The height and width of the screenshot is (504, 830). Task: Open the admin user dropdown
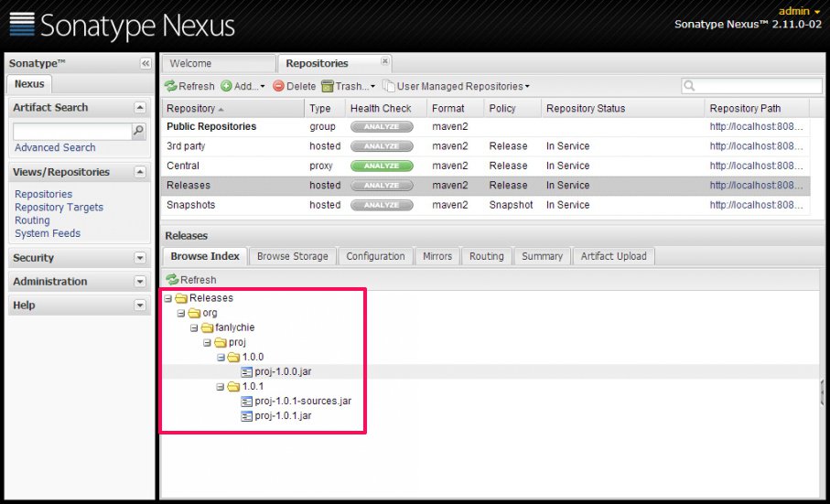click(799, 11)
